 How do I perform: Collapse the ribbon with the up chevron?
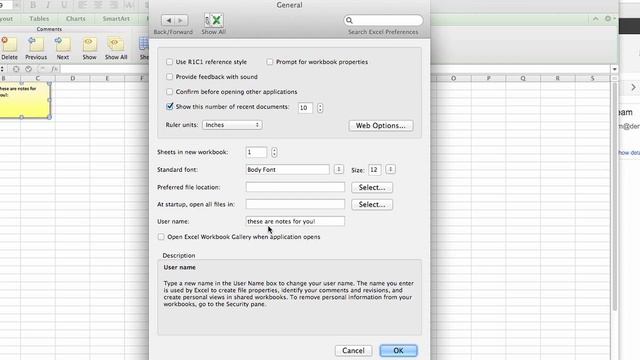[x=596, y=19]
